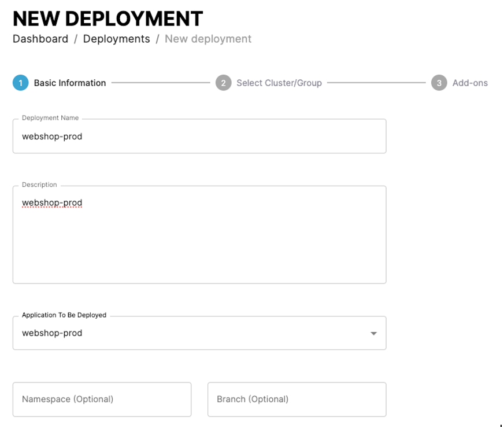The height and width of the screenshot is (427, 504).
Task: Click the Branch (Optional) field
Action: tap(297, 399)
